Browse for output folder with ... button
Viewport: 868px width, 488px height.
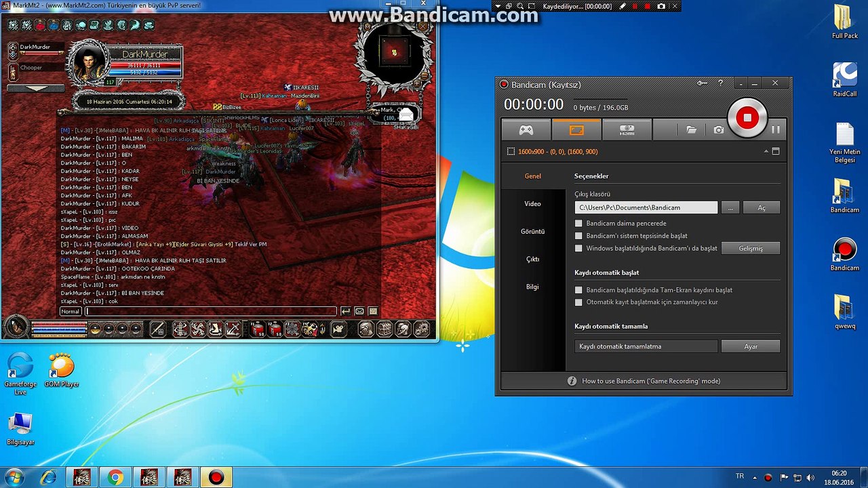click(730, 207)
